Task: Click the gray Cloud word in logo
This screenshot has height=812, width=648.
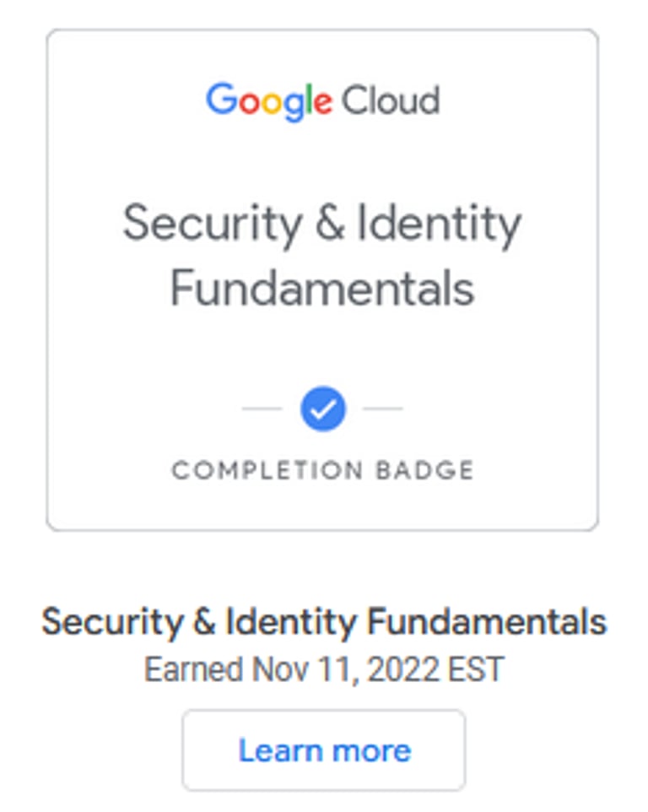Action: (390, 101)
